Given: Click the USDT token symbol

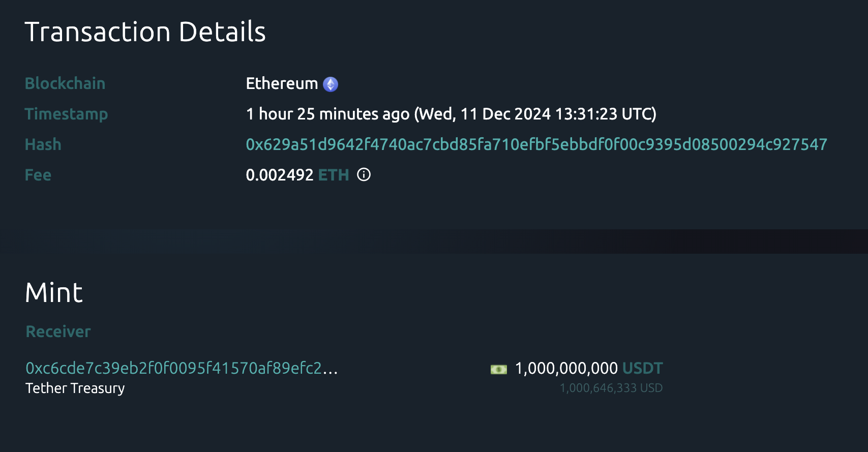Looking at the screenshot, I should click(642, 368).
